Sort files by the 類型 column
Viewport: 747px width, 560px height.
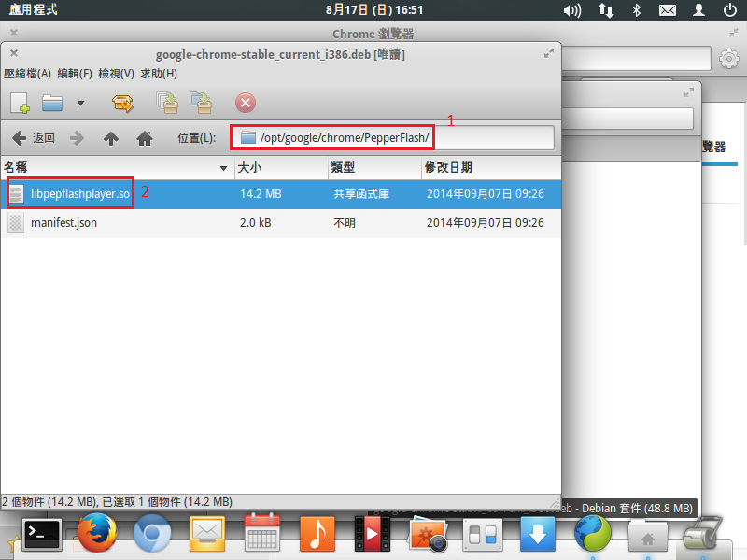click(375, 168)
